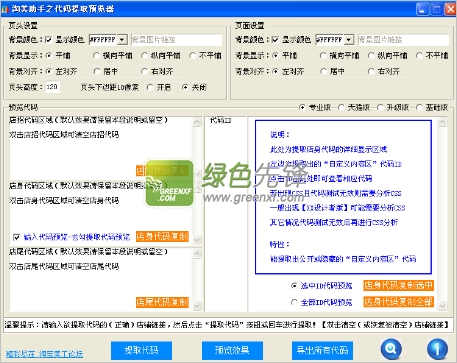The image size is (457, 363).
Task: Select 横向平铺 radio in 页头设置
Action: pos(96,55)
